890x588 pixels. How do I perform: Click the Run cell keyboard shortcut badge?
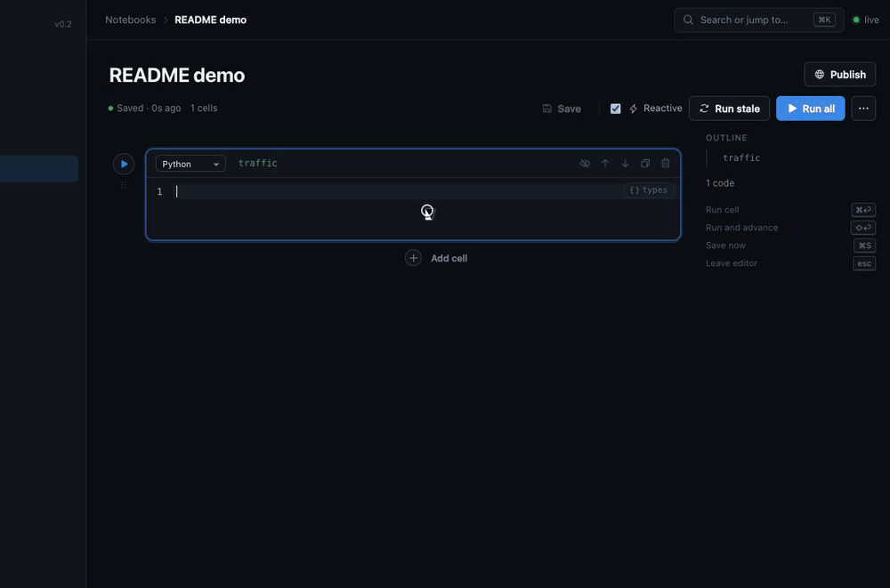coord(863,209)
